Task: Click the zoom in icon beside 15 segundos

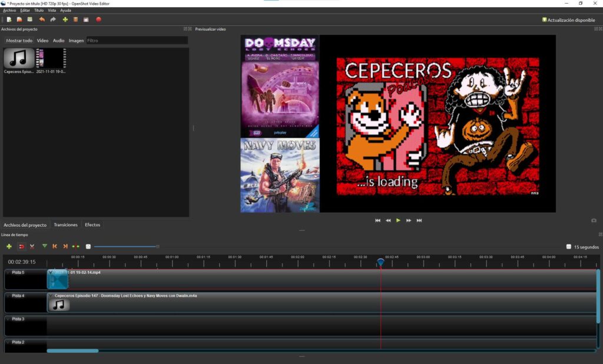Action: [569, 247]
